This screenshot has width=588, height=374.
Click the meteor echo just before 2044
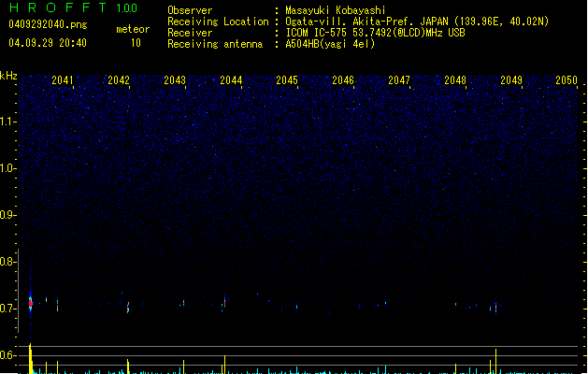click(224, 302)
